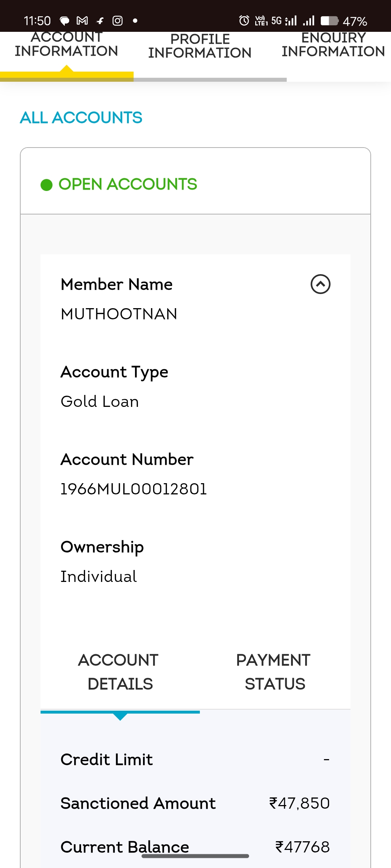391x868 pixels.
Task: Tap the green Open Accounts dot
Action: pyautogui.click(x=47, y=185)
